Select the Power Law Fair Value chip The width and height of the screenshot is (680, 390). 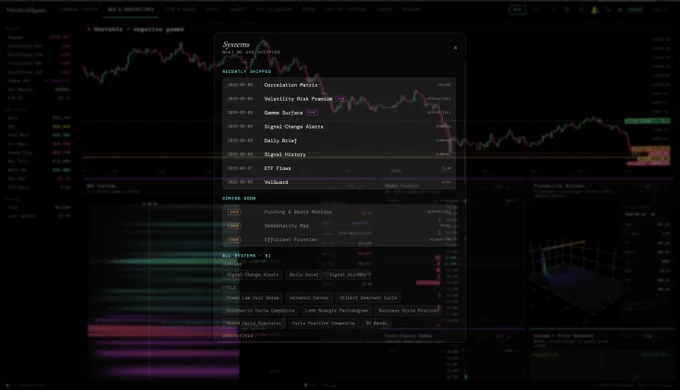coord(253,298)
